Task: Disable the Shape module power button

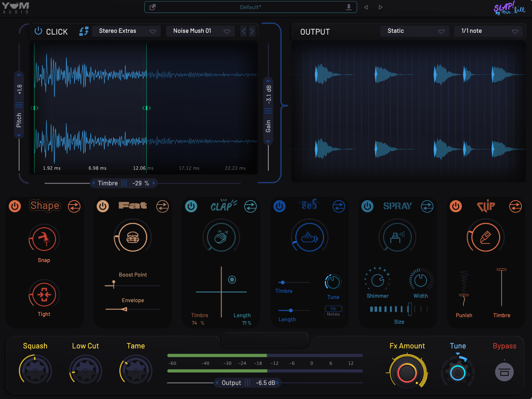Action: (x=15, y=206)
